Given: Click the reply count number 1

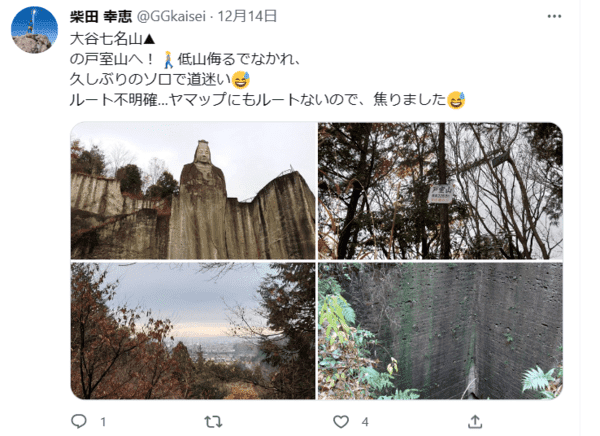Looking at the screenshot, I should [103, 422].
